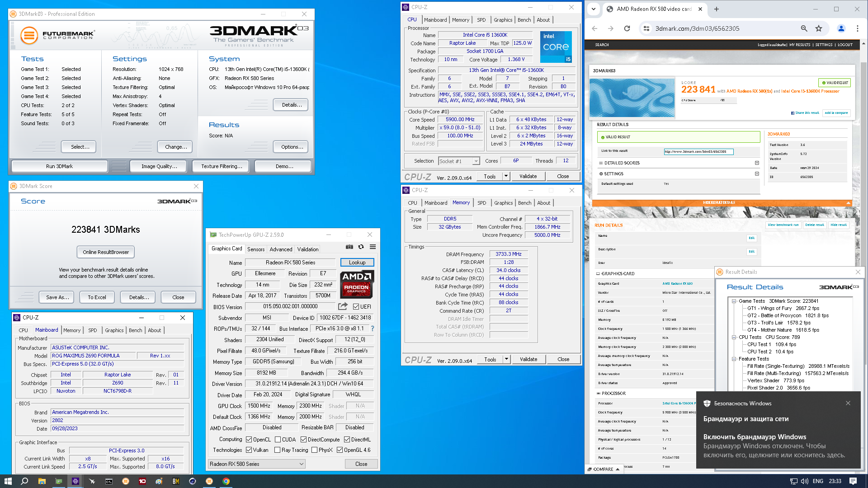Toggle the OpenGL 4.6 checkbox

(x=340, y=450)
